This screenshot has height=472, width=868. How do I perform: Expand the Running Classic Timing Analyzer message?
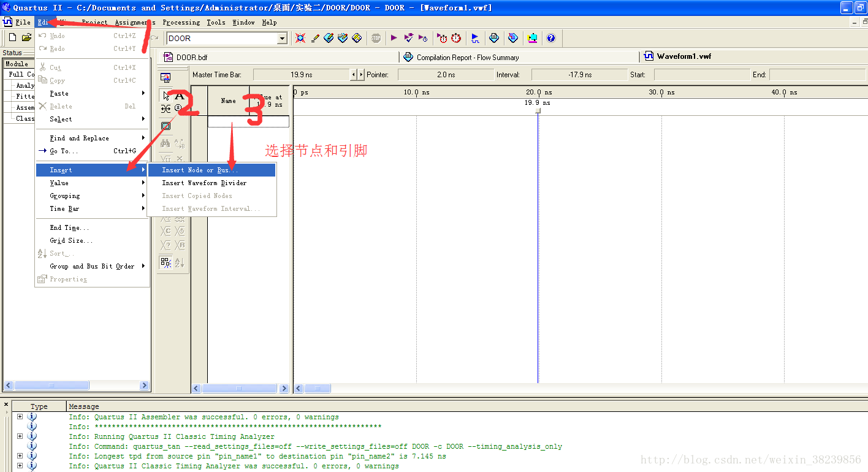tap(20, 436)
